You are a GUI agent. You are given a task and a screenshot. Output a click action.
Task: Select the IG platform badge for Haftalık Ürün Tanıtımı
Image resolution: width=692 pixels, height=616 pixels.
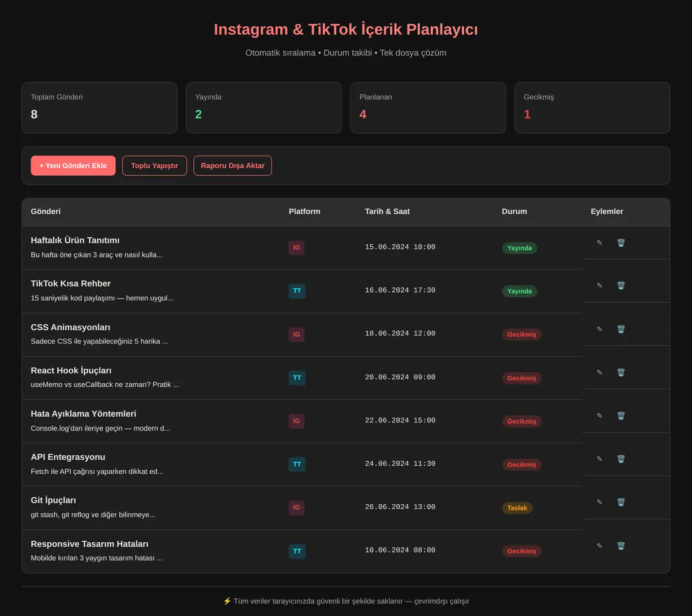pyautogui.click(x=296, y=248)
